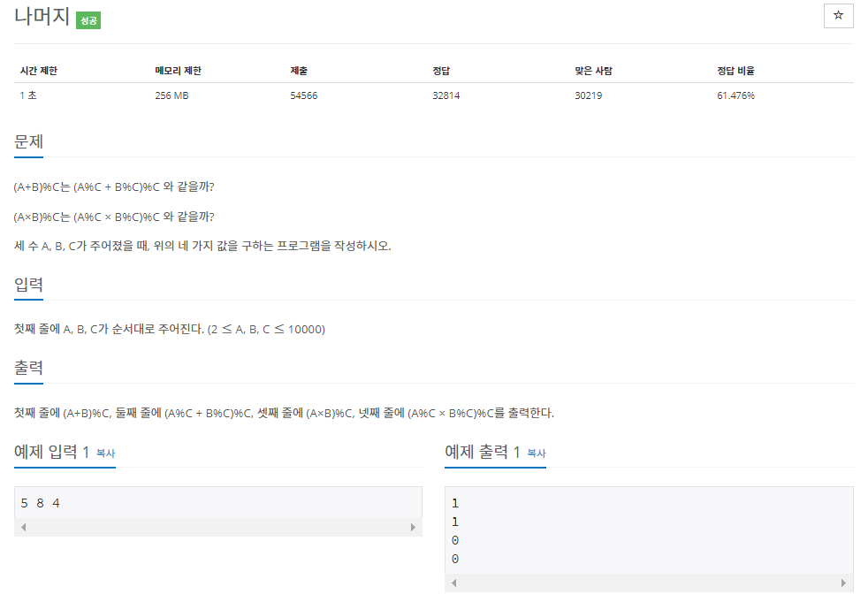868x602 pixels.
Task: Click the 정답 비율 column header
Action: (735, 71)
